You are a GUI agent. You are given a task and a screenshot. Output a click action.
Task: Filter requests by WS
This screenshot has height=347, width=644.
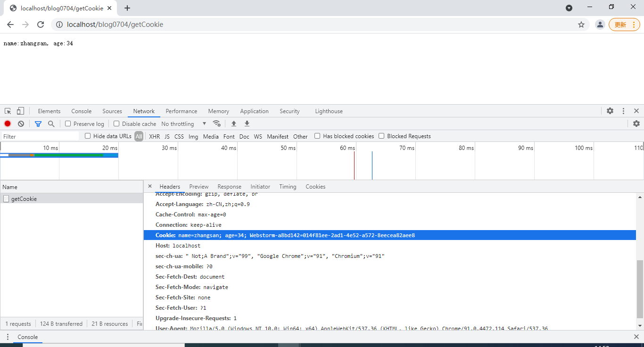[x=258, y=136]
